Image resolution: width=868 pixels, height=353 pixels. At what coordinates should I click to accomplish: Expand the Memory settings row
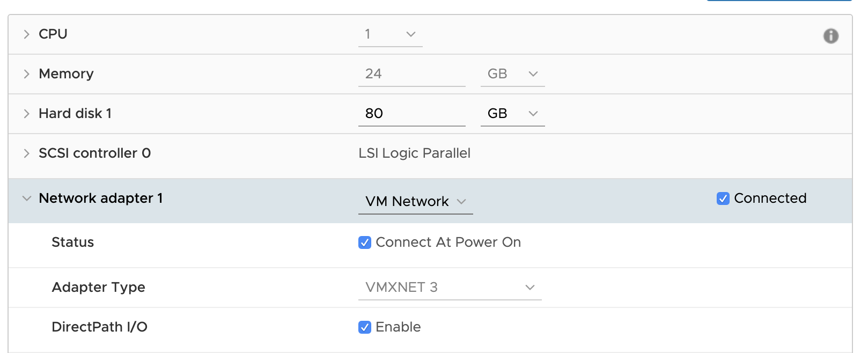[x=26, y=74]
